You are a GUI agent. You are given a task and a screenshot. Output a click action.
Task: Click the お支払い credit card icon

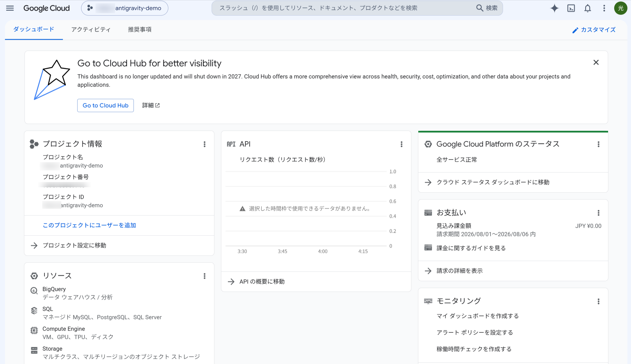point(428,213)
